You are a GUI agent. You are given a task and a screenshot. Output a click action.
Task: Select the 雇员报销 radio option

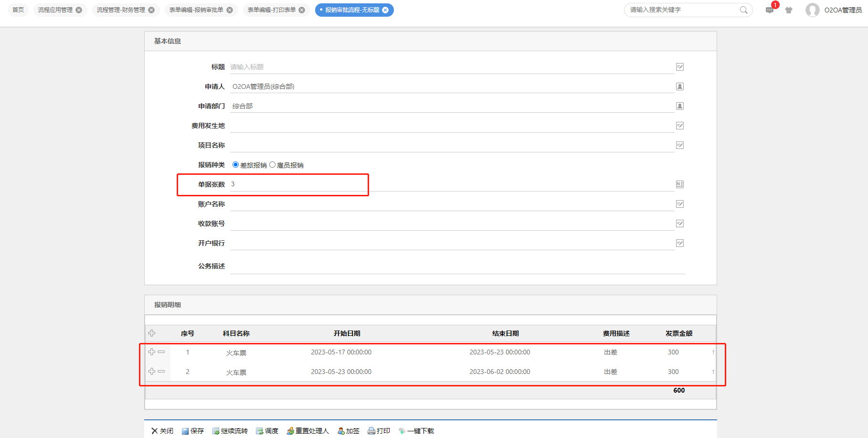point(272,165)
